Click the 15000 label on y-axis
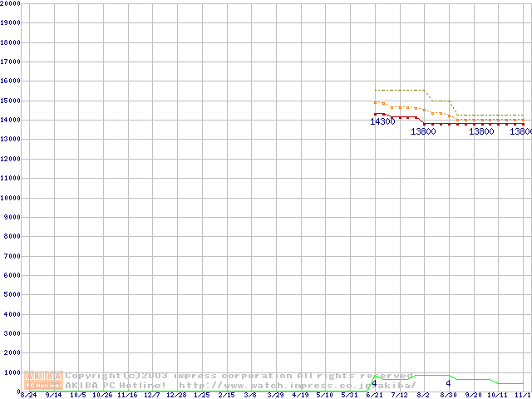The width and height of the screenshot is (532, 399). pyautogui.click(x=10, y=101)
